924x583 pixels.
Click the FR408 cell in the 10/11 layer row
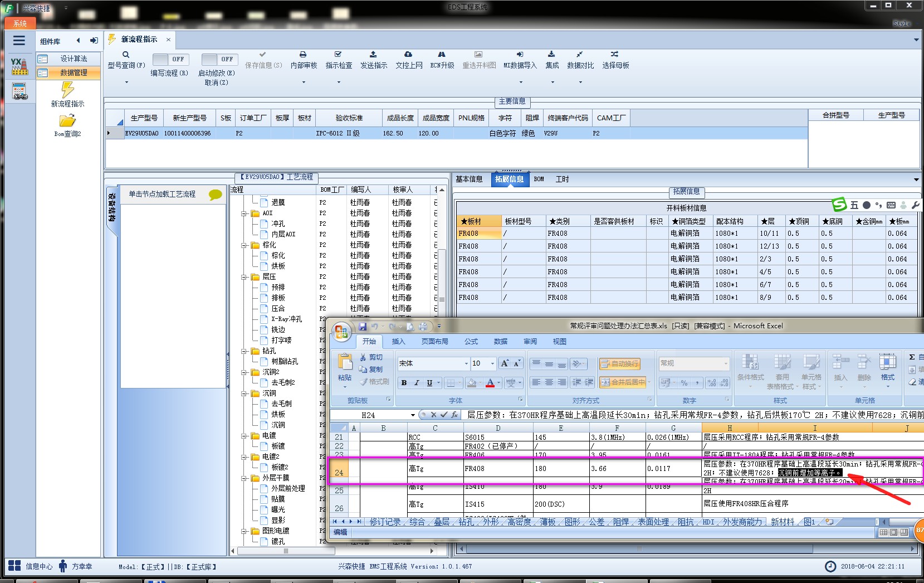[x=479, y=234]
